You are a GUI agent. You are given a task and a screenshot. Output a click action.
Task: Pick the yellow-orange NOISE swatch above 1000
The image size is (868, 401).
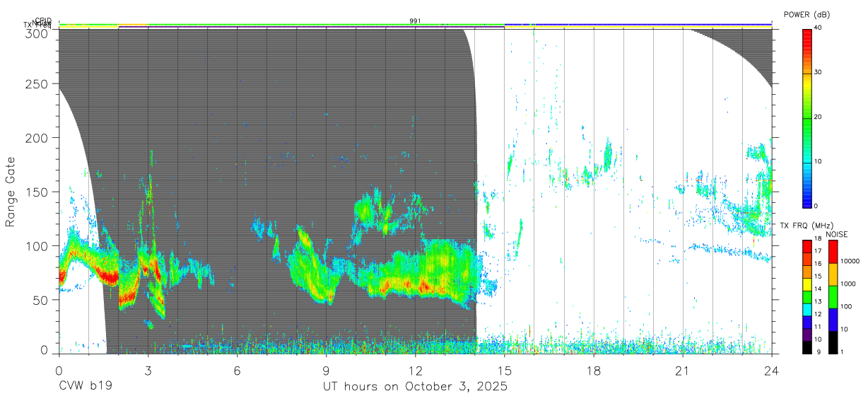(x=833, y=274)
